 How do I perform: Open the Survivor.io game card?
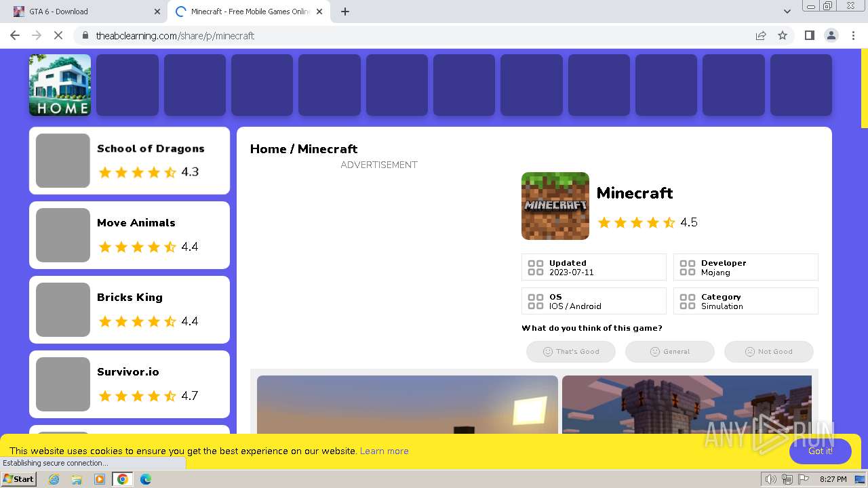(x=130, y=384)
